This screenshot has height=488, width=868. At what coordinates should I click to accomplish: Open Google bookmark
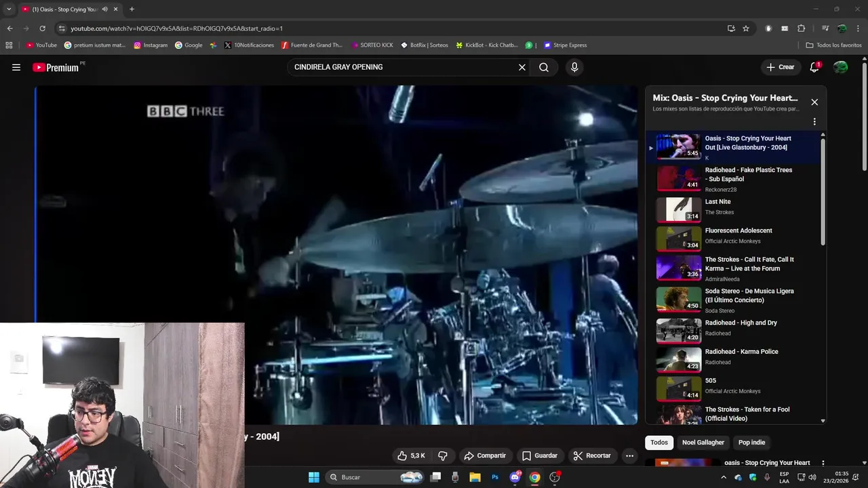189,45
